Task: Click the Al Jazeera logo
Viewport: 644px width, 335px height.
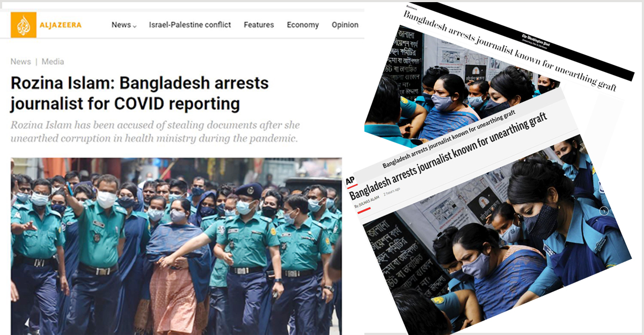Action: click(46, 25)
